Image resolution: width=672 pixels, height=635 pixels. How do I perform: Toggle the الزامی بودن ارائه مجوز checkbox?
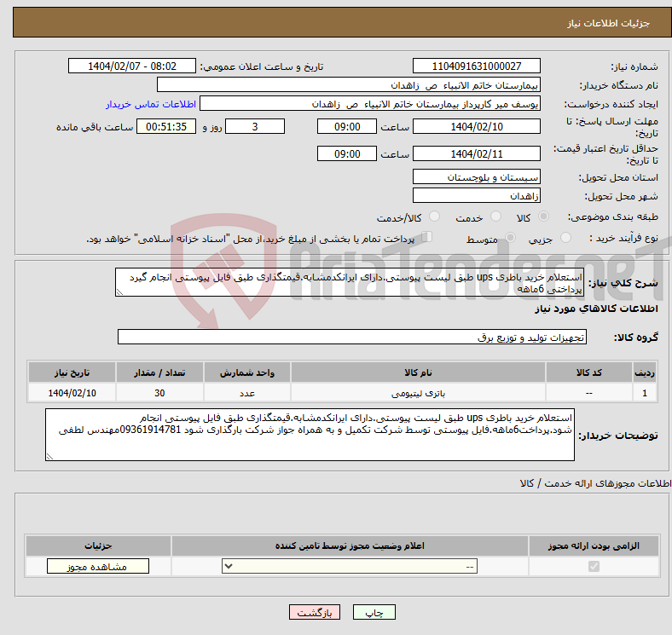(x=594, y=567)
